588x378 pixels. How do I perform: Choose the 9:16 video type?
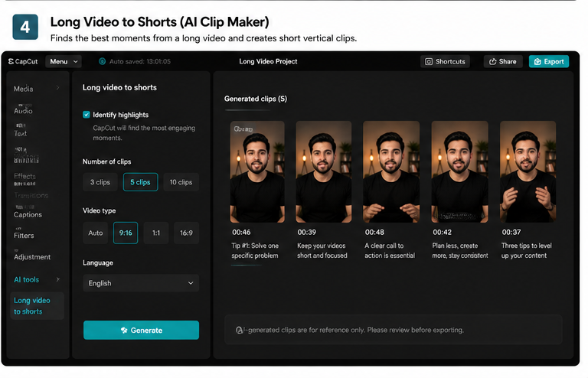click(126, 233)
